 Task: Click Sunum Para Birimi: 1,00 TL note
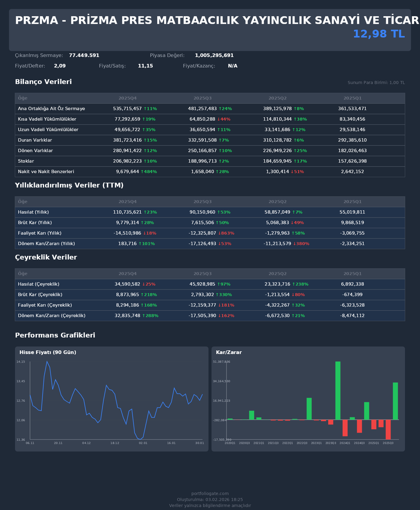click(x=376, y=82)
